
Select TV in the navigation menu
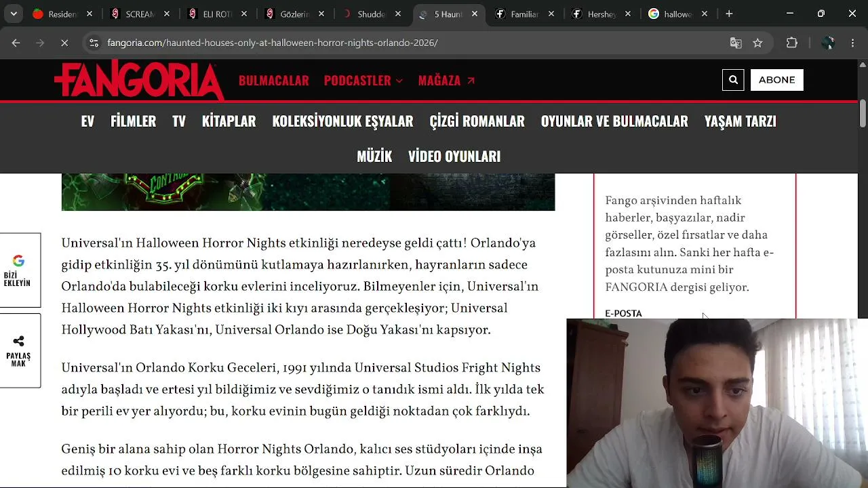click(179, 121)
